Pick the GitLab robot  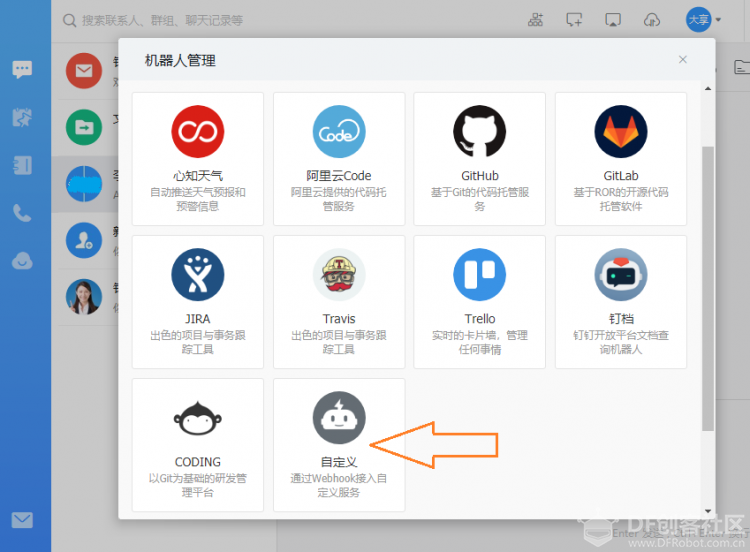pyautogui.click(x=620, y=159)
